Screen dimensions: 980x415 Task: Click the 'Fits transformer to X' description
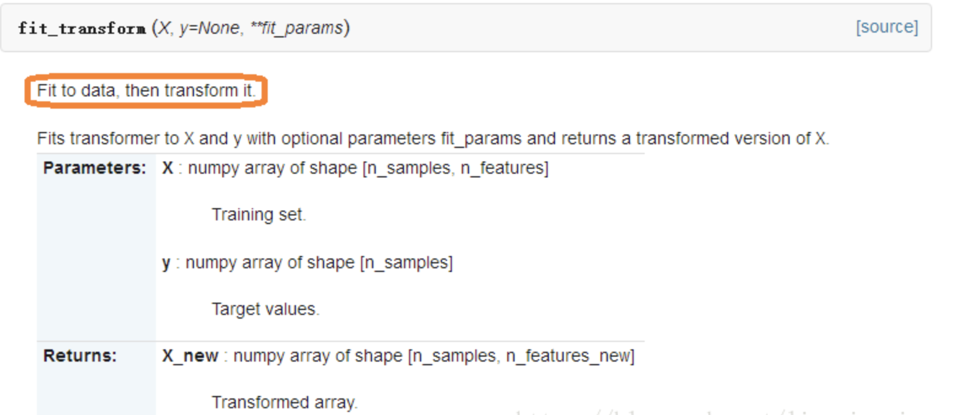coord(433,139)
